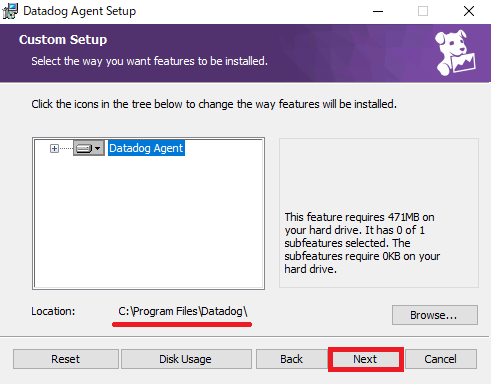Click the empty area of the feature tree
Screen dimensions: 491x384
pos(149,223)
